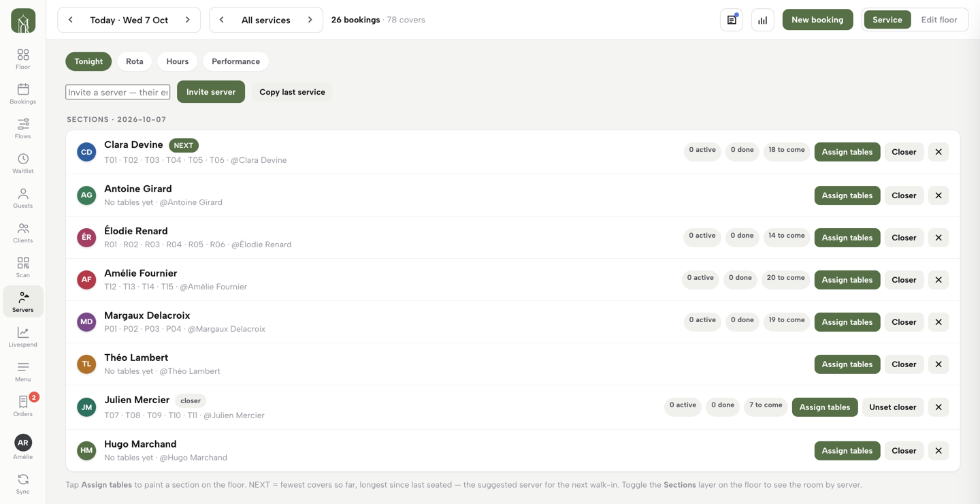Open the Today · Wed 7 Oct date picker

click(x=129, y=20)
